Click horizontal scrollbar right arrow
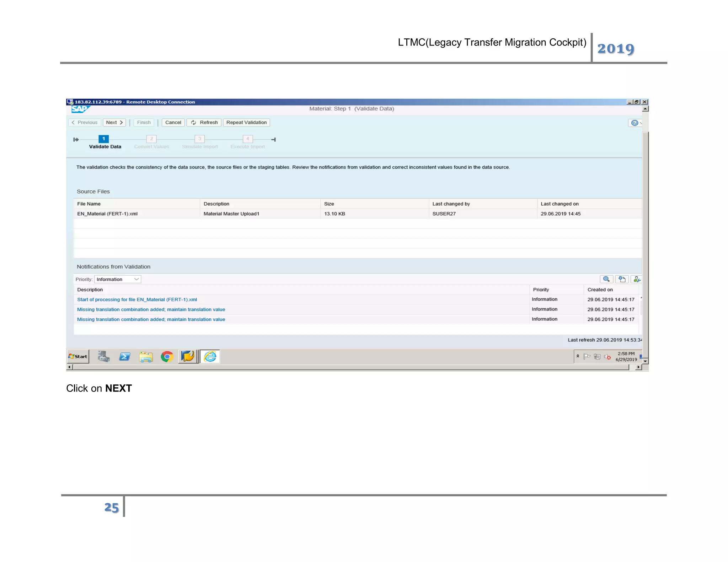 click(x=638, y=367)
